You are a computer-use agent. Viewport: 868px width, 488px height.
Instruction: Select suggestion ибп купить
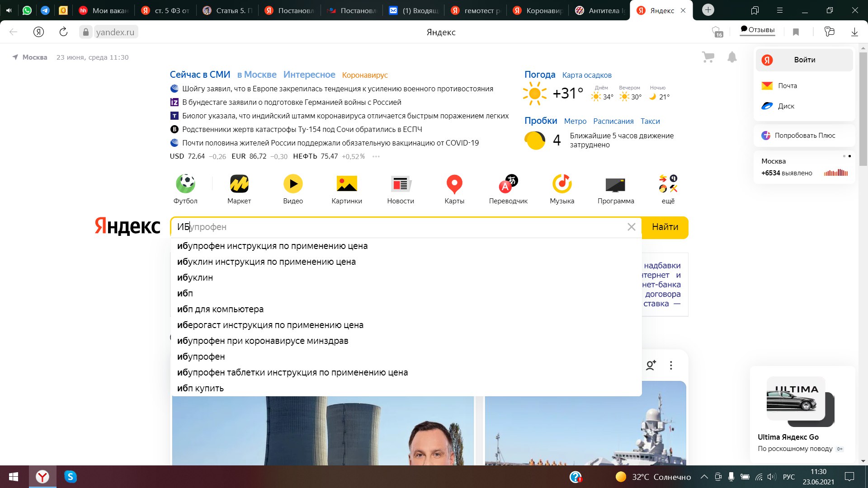pos(406,388)
